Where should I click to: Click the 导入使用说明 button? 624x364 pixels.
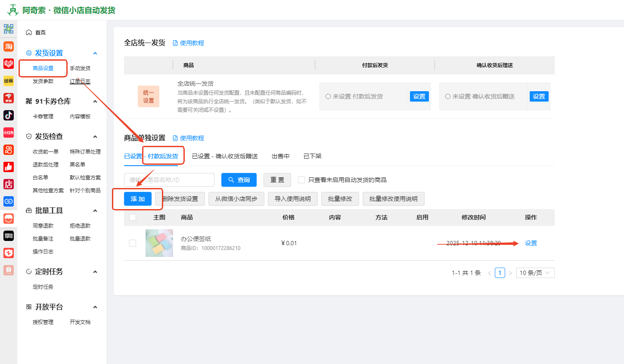293,199
